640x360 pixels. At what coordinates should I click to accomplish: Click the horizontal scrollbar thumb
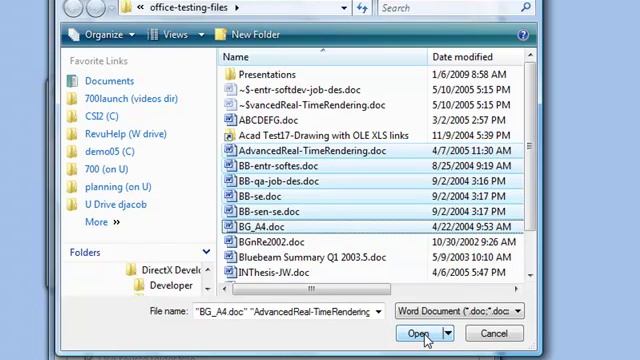tap(311, 289)
